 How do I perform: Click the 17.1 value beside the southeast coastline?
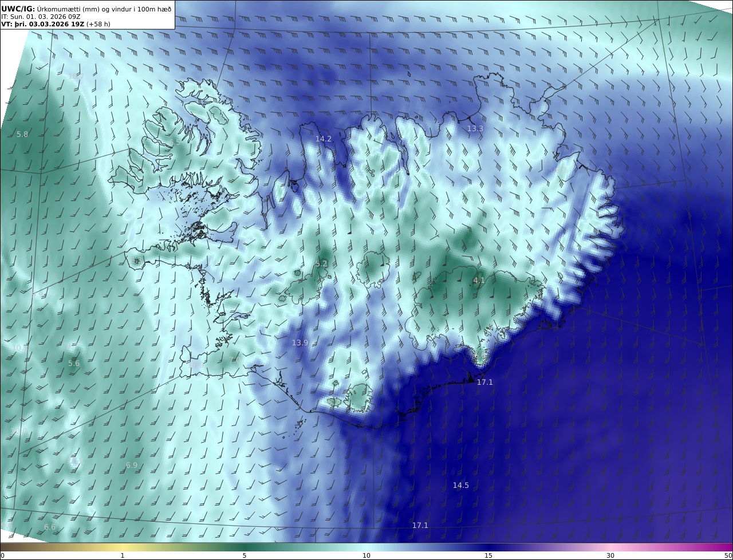(x=485, y=382)
